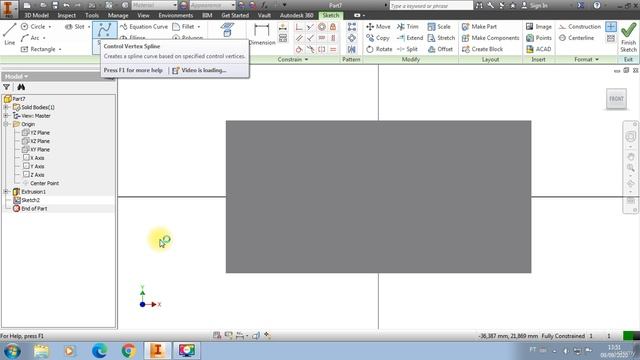Open the Tools tab
Screen dimensions: 640x360
(x=92, y=16)
